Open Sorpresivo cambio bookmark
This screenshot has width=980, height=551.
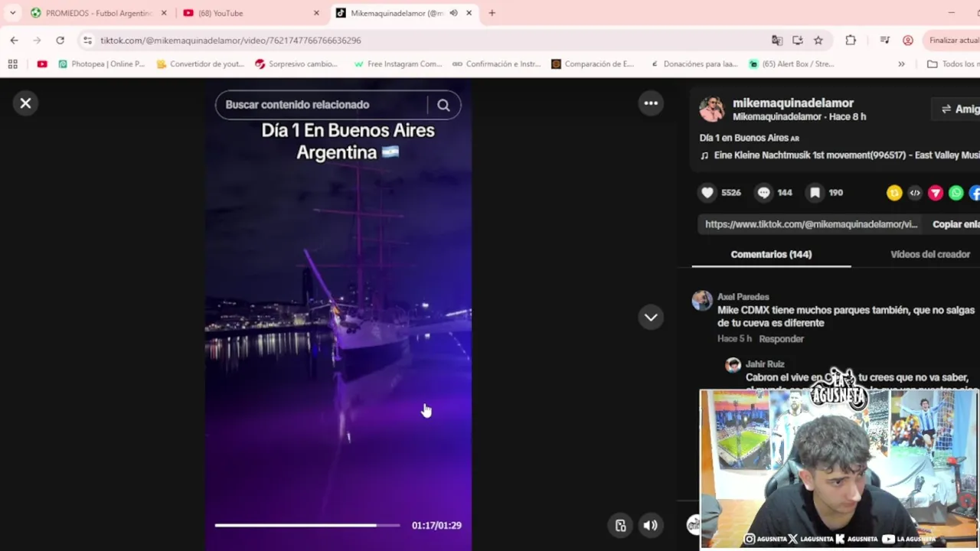click(x=296, y=64)
